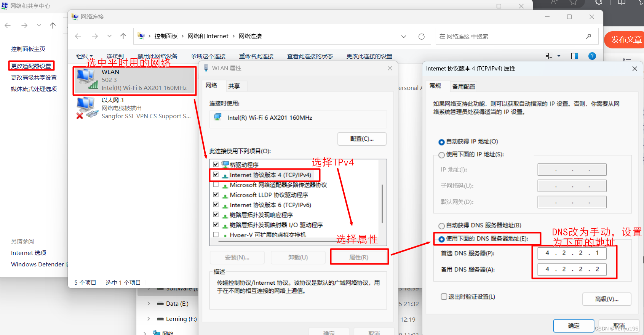Click Forward arrow in Network Connections window

click(95, 36)
